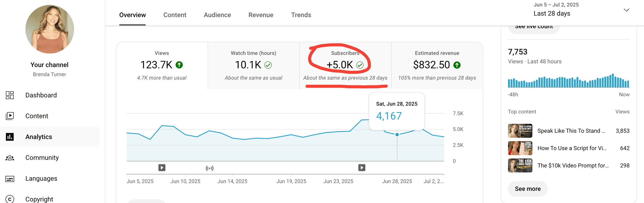Open 'How To Use a Script' thumbnail

pos(520,148)
